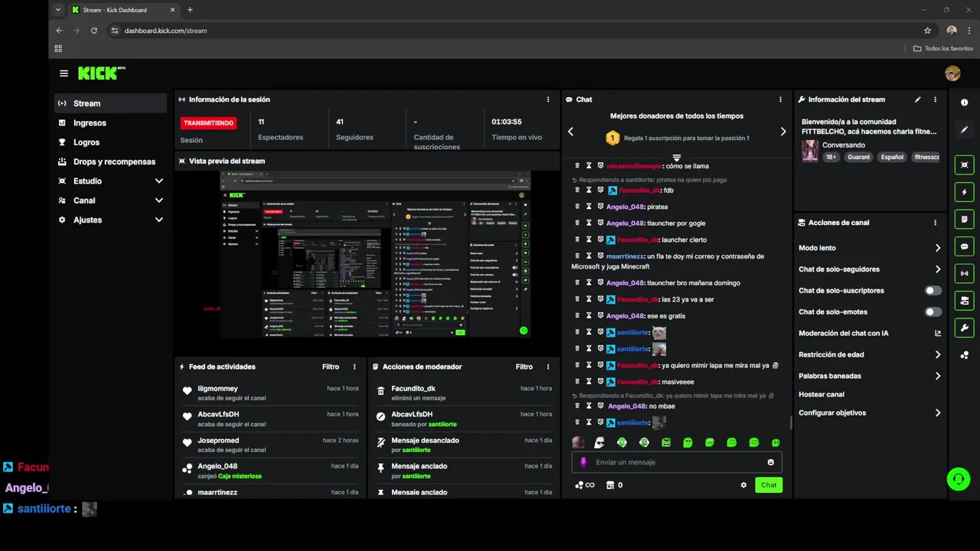
Task: Click the Guaraní tag in stream info
Action: point(858,157)
